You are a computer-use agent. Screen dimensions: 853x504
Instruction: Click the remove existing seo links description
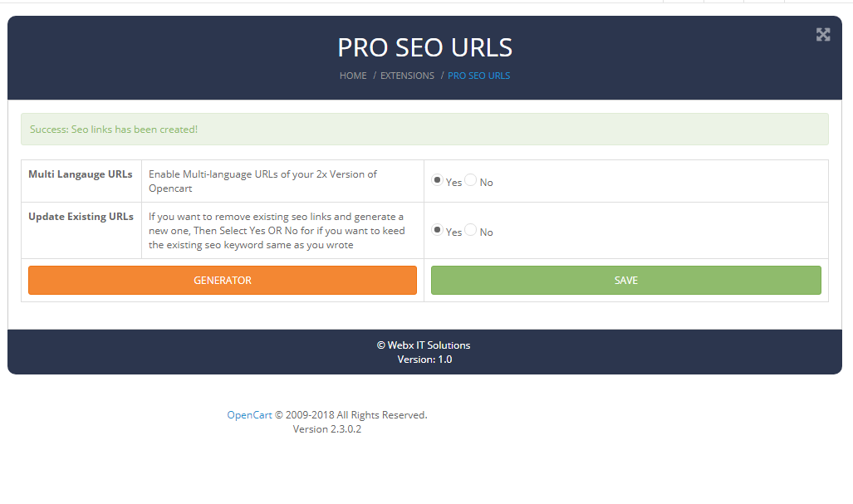pos(277,231)
